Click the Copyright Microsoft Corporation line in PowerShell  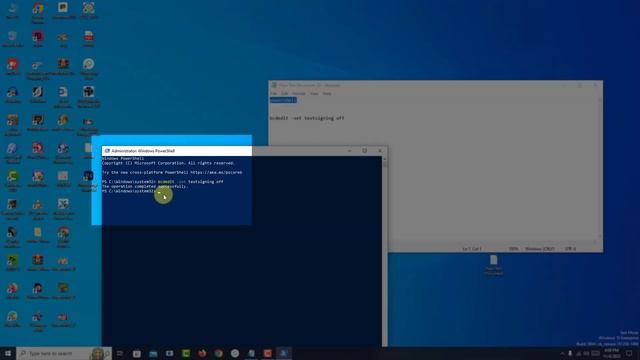tap(168, 163)
